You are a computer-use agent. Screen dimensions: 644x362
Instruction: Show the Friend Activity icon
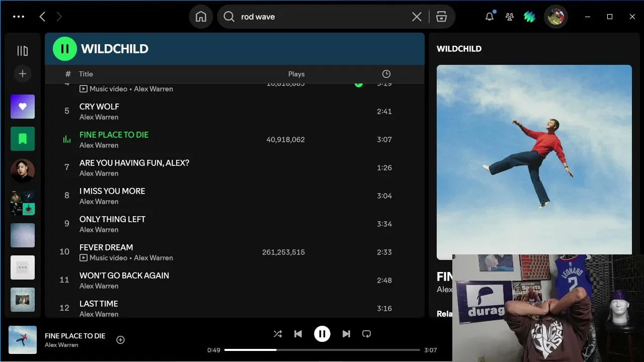[510, 17]
